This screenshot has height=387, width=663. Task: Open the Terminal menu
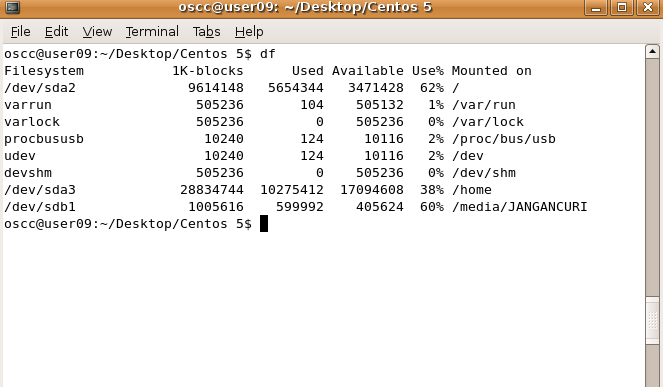[152, 32]
